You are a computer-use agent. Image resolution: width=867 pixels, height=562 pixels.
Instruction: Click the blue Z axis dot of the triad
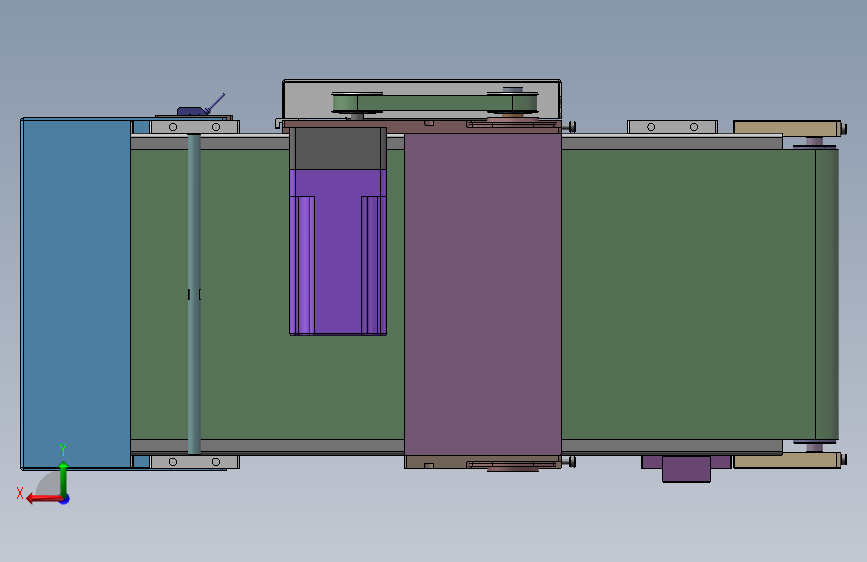click(65, 500)
